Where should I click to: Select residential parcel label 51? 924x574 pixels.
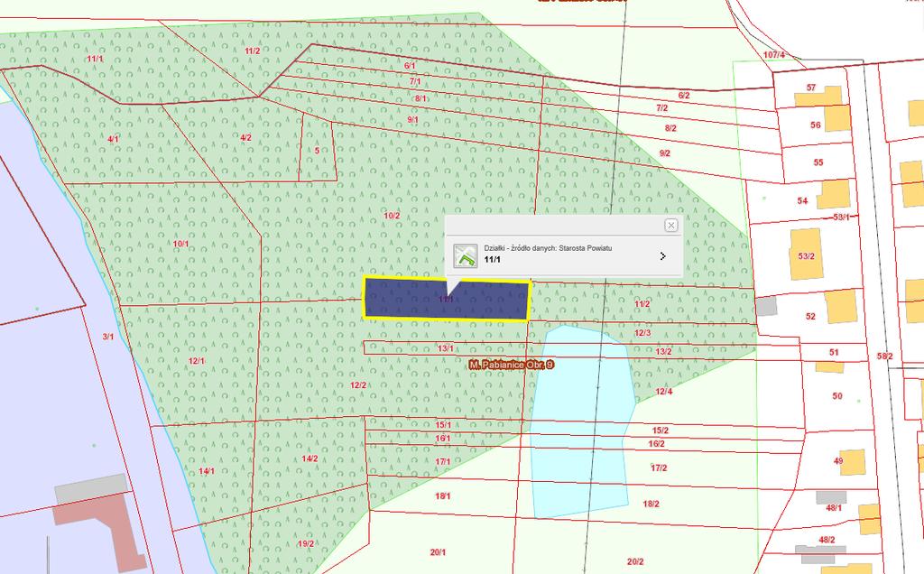tap(834, 352)
